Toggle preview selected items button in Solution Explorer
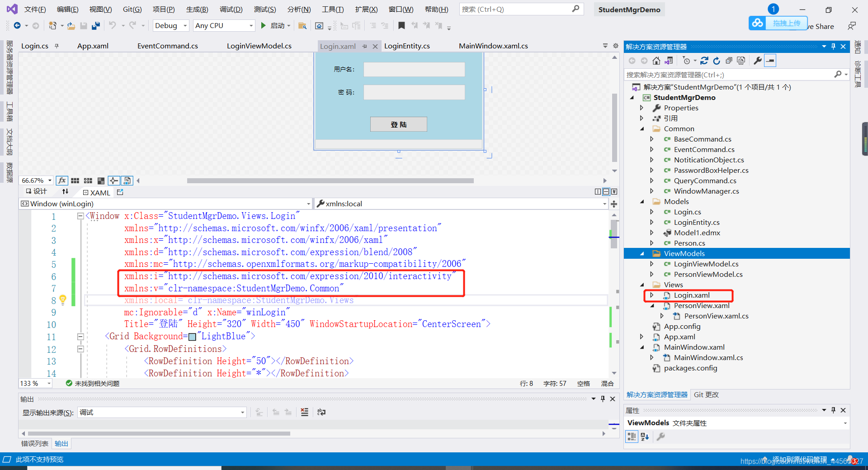 click(x=770, y=61)
